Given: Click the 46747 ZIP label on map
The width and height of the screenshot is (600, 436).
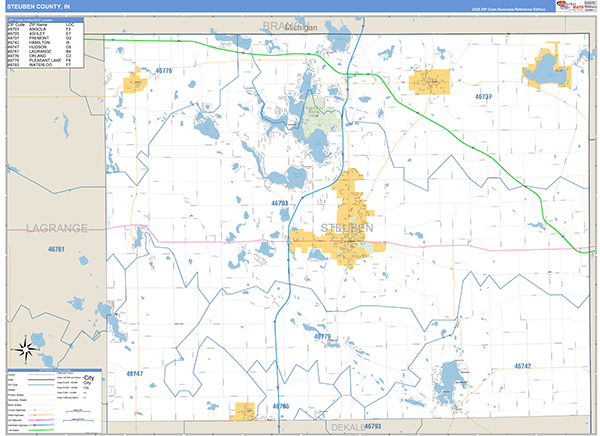Looking at the screenshot, I should click(x=135, y=374).
